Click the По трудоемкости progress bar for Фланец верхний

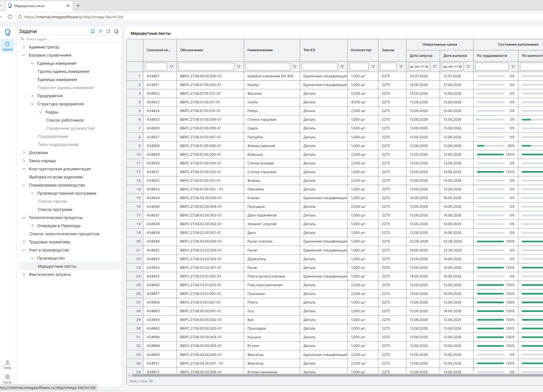(x=491, y=146)
